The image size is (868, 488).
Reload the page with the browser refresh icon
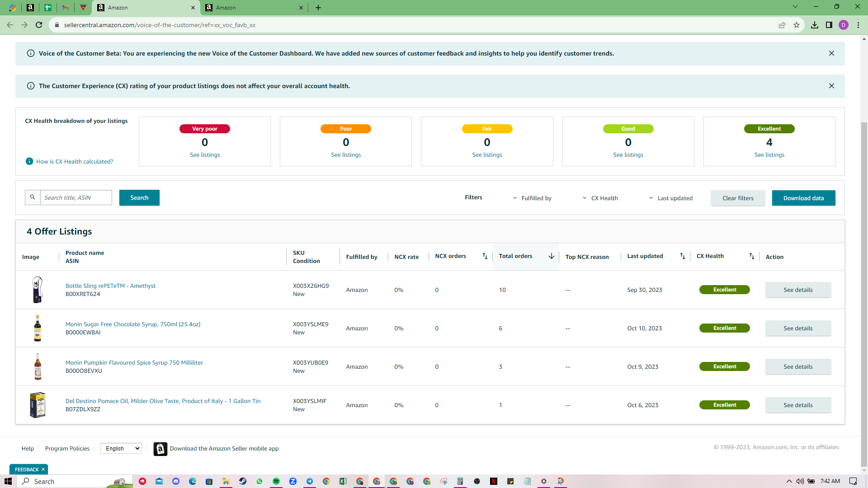(x=39, y=25)
